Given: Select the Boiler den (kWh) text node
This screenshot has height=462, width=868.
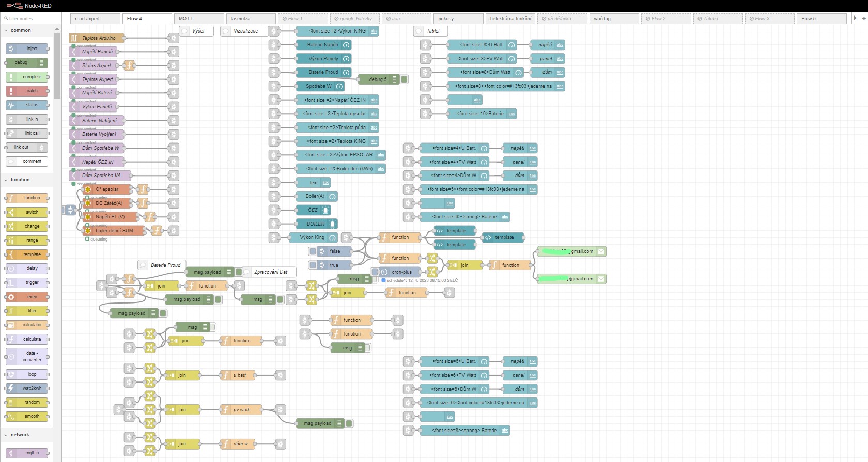Looking at the screenshot, I should click(x=341, y=169).
